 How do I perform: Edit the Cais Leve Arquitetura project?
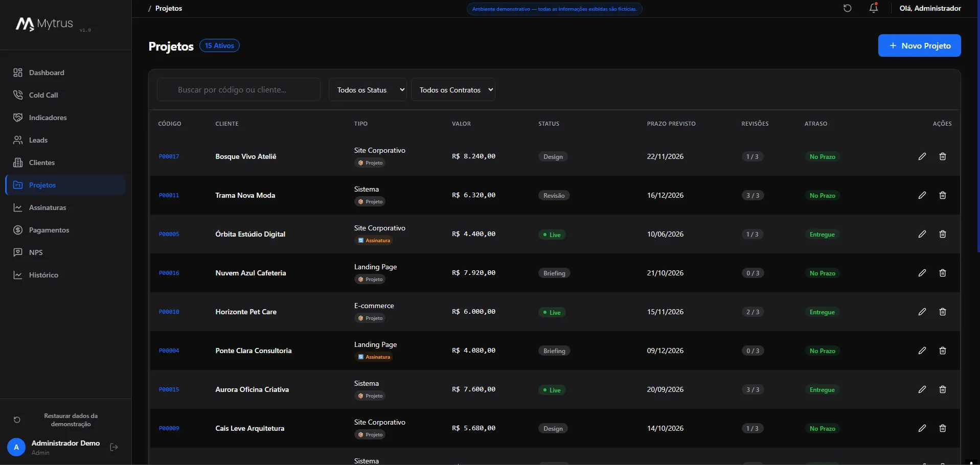922,428
